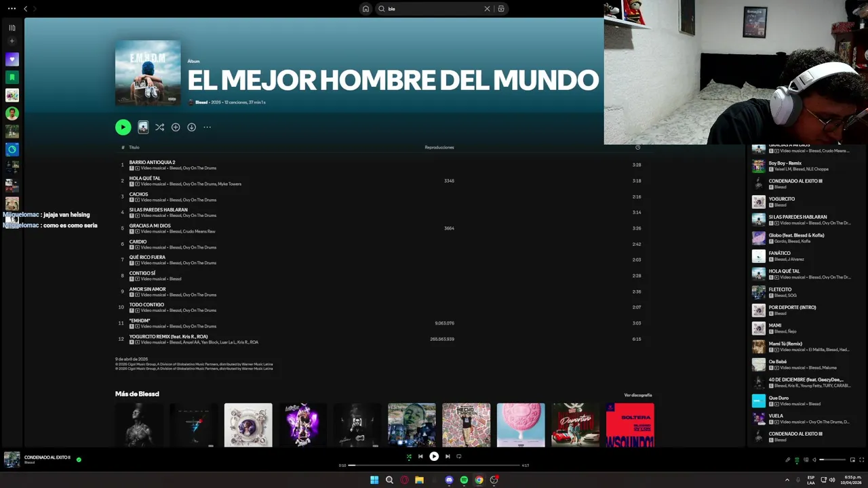Toggle player shuffle button in bottom bar
The width and height of the screenshot is (868, 488).
(408, 457)
